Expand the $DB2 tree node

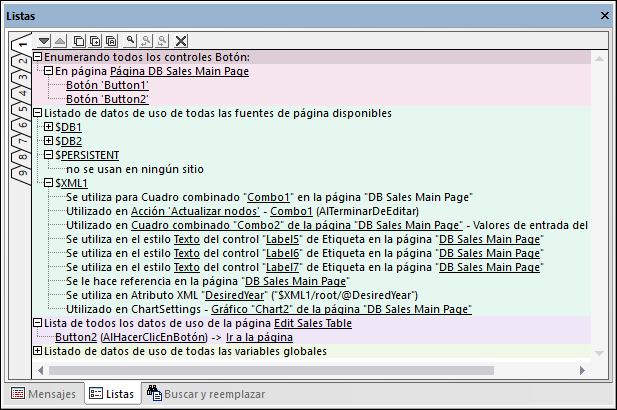(49, 142)
